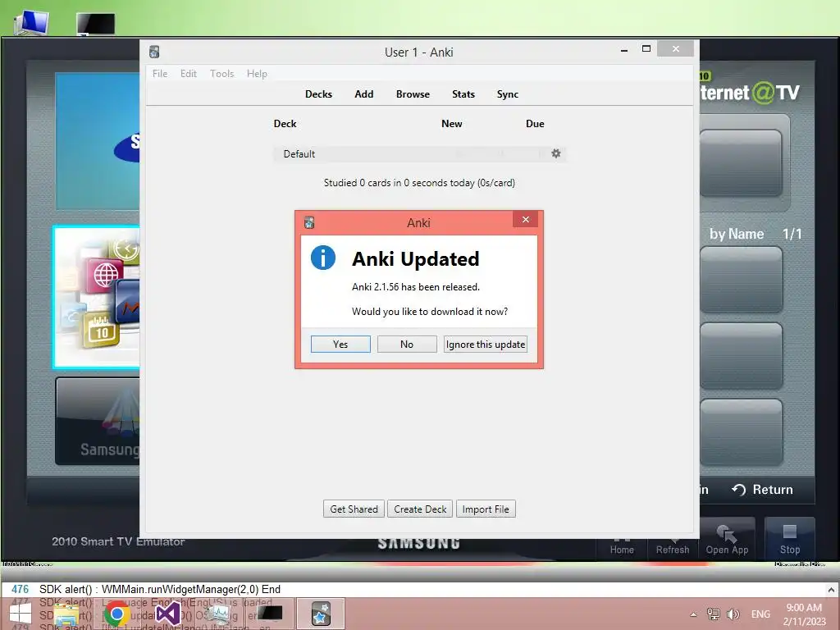The width and height of the screenshot is (840, 630).
Task: Click the Anki taskbar icon
Action: [321, 614]
